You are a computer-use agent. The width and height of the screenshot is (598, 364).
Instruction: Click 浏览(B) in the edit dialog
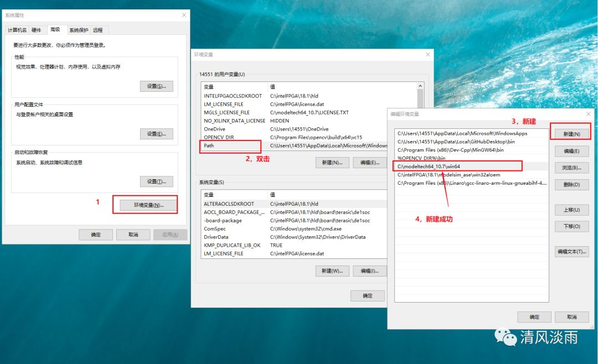[x=573, y=167]
